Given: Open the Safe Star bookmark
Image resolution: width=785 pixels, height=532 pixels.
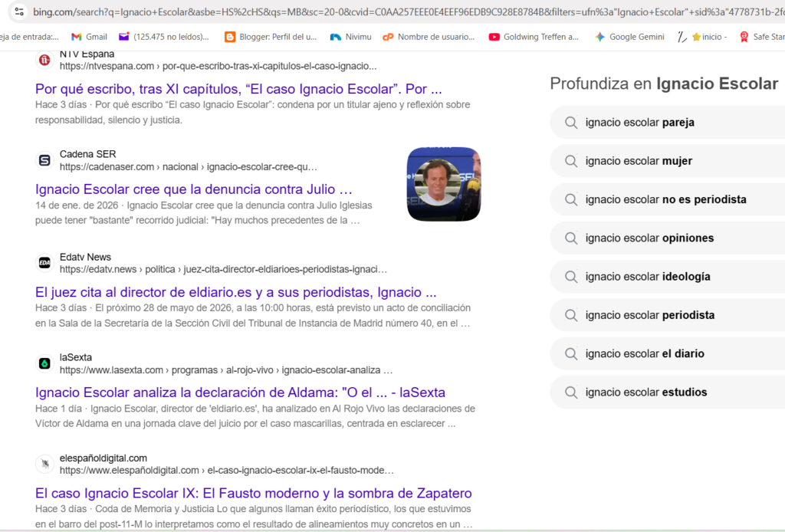Looking at the screenshot, I should [x=762, y=37].
